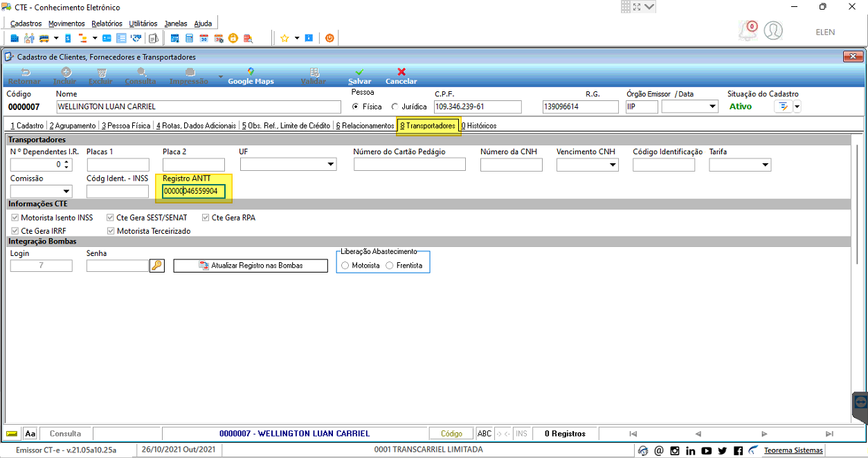Click the Número da CNH field

[512, 165]
